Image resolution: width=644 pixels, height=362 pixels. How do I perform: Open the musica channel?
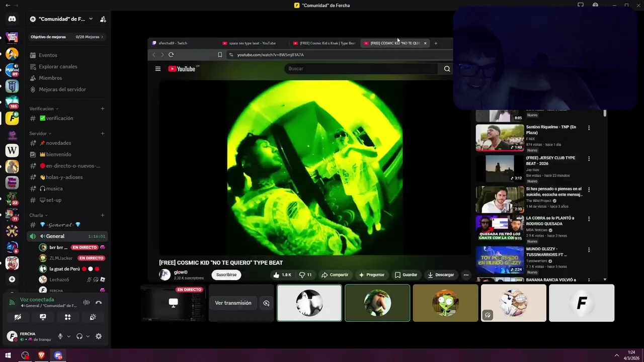pyautogui.click(x=67, y=189)
